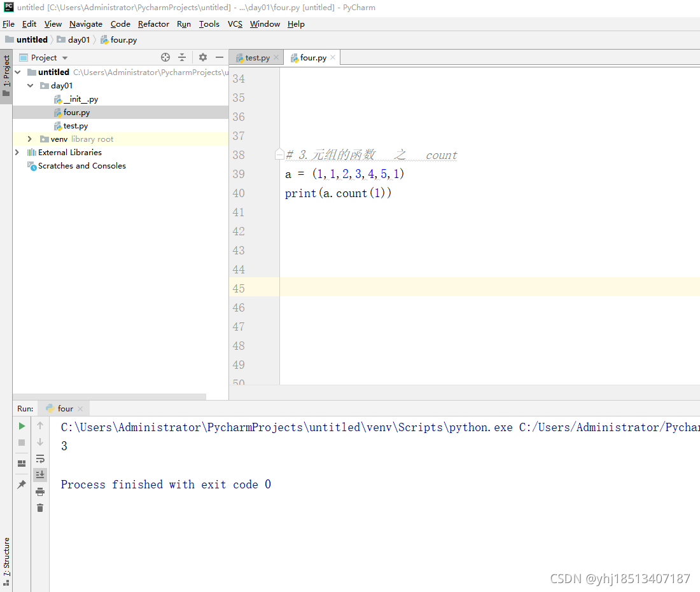Click 'Process finished with exit code 0' text

coord(165,485)
